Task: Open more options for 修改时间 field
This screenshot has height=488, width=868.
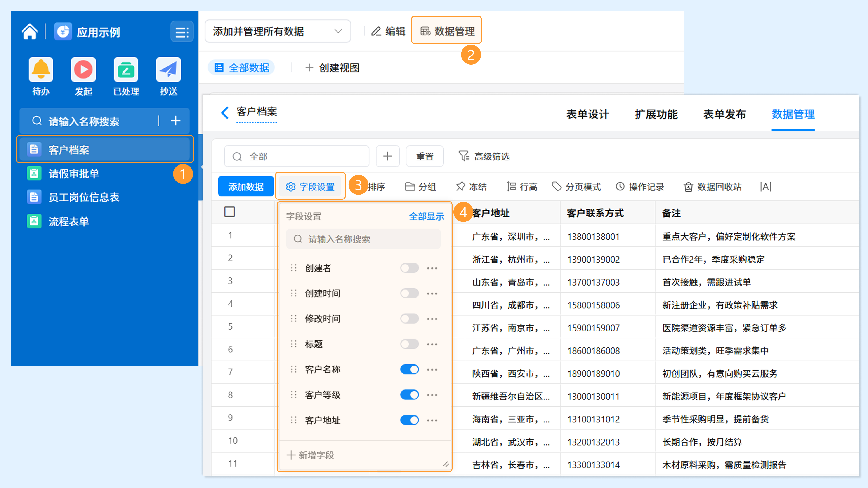Action: (x=432, y=319)
